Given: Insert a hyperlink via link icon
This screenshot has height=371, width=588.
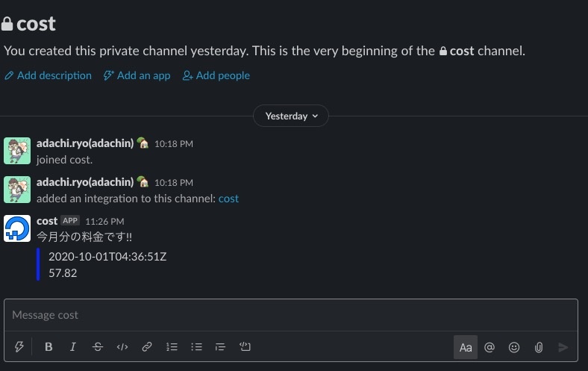Looking at the screenshot, I should tap(147, 347).
